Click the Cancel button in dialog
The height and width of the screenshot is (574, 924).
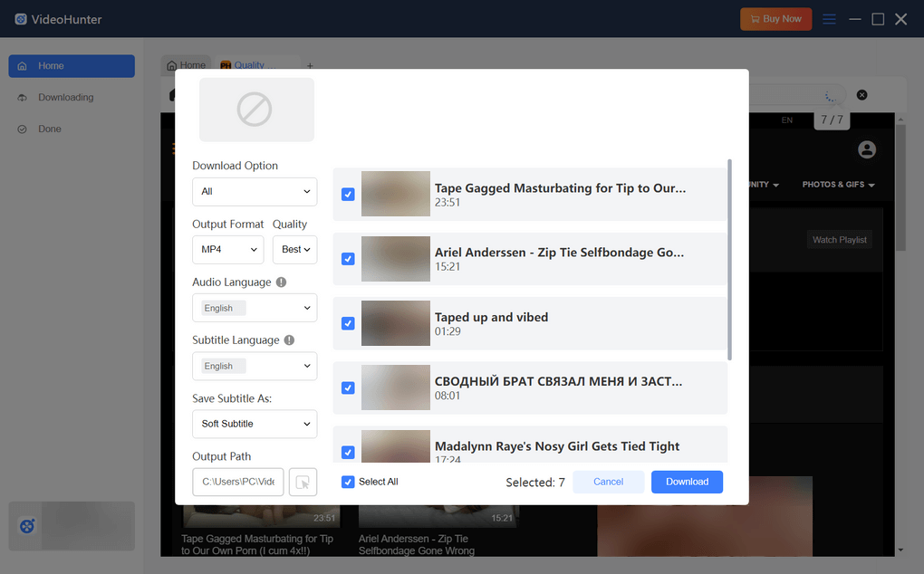(608, 482)
